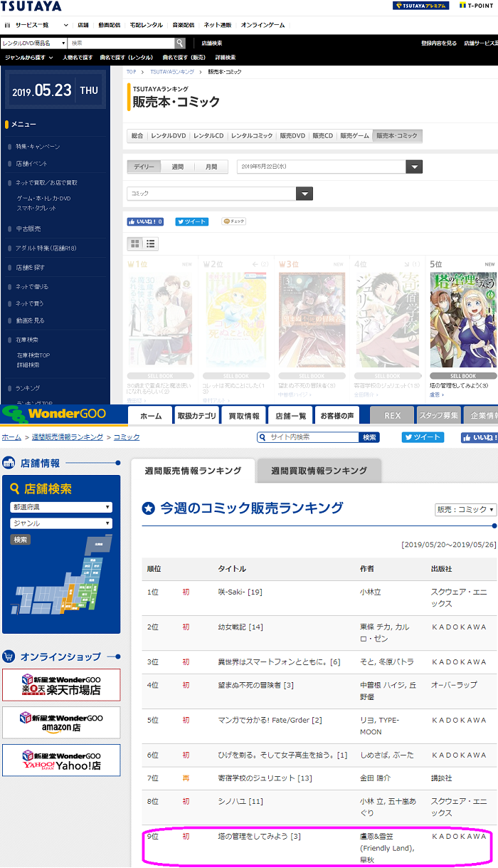498x868 pixels.
Task: Switch to the 販売ゲーム tab
Action: point(354,136)
